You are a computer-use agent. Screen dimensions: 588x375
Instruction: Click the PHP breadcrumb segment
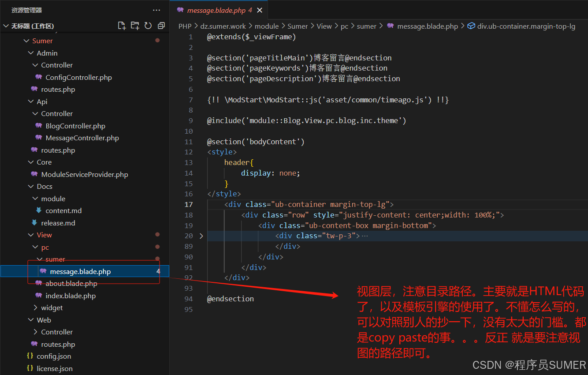coord(185,26)
